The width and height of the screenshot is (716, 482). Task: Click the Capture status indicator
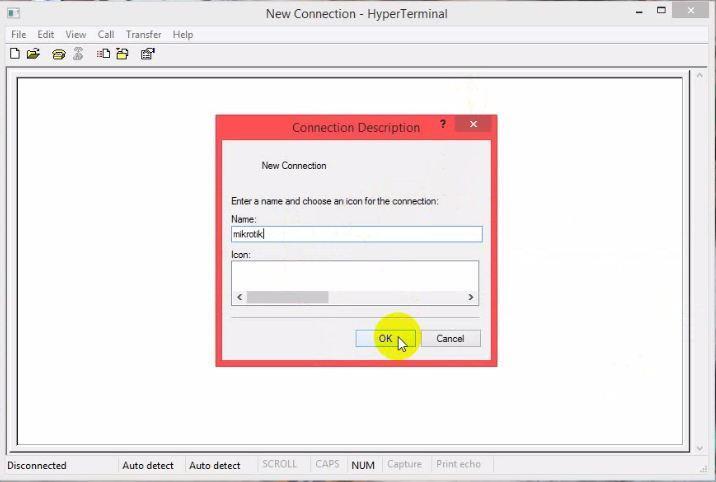click(405, 464)
